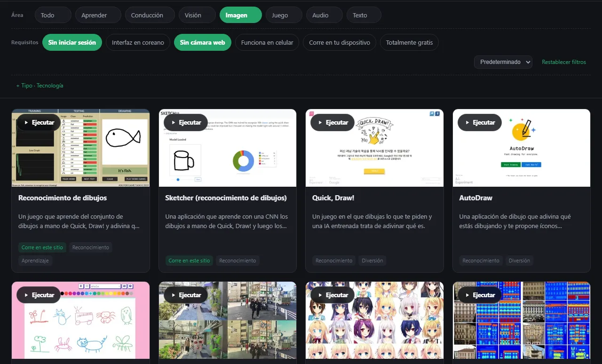The image size is (602, 364).
Task: Click Diversión tag on Quick, Draw! card
Action: pyautogui.click(x=372, y=261)
